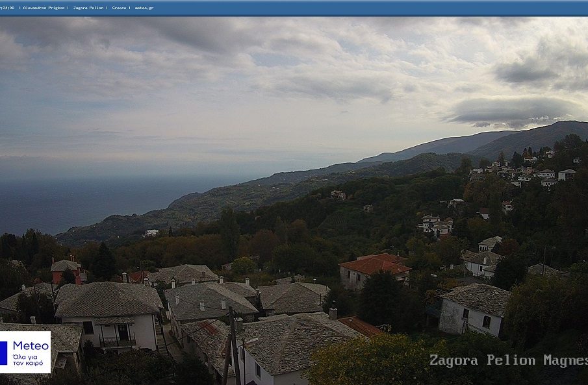Click 'Zagora Pelion' label in header bar

(x=88, y=8)
